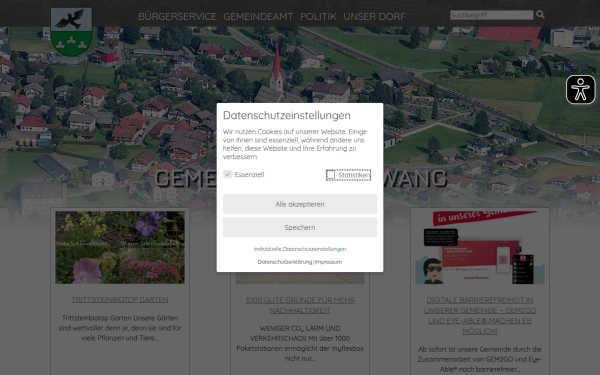Click the Alle akzeptieren button
The width and height of the screenshot is (600, 375).
[300, 204]
